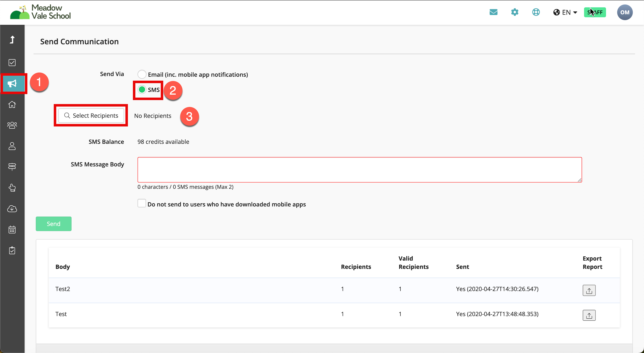Open the groups people sidebar icon
Screen dimensions: 644x353
click(x=12, y=125)
